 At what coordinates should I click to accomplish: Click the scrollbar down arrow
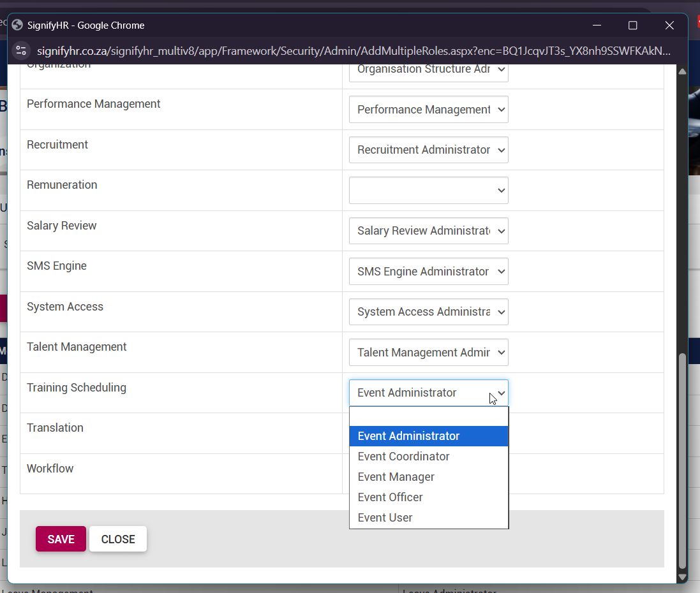682,576
